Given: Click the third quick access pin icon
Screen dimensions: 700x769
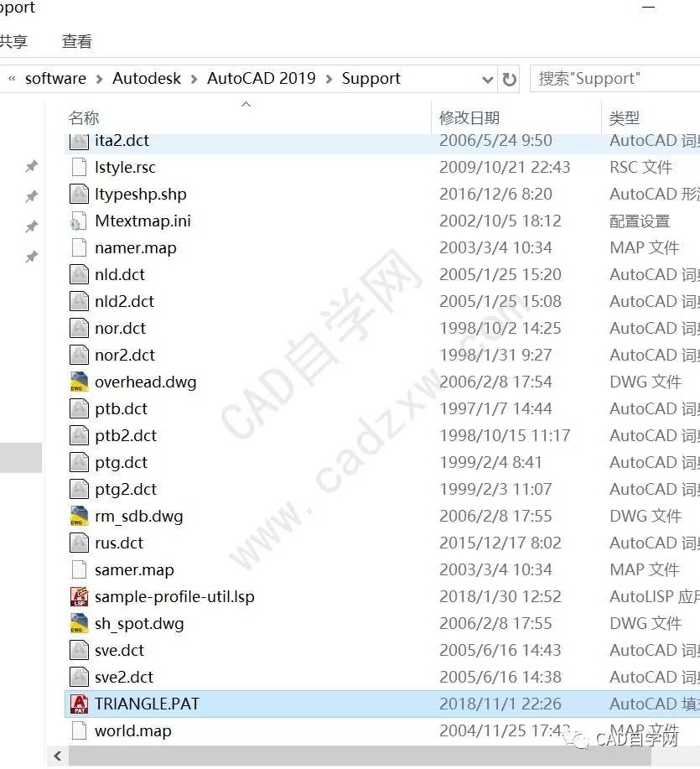Looking at the screenshot, I should coord(32,226).
